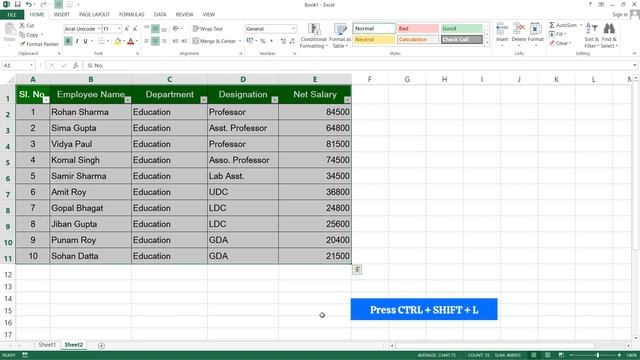
Task: Select cell containing Rohan Sharma
Action: 90,112
